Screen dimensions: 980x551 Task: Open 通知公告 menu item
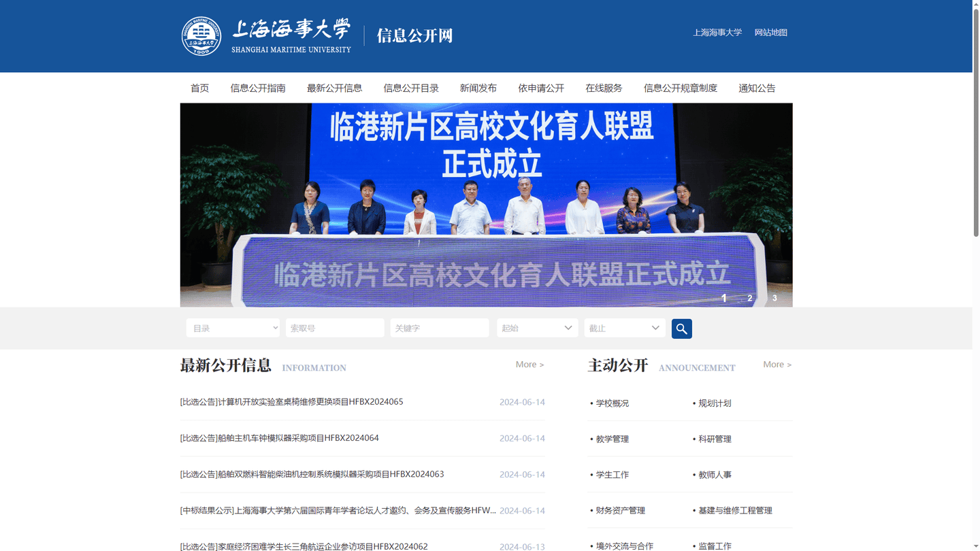tap(757, 88)
